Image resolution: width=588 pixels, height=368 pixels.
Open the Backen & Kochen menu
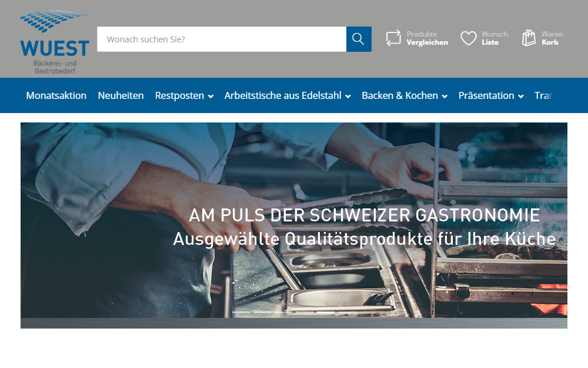[x=399, y=95]
